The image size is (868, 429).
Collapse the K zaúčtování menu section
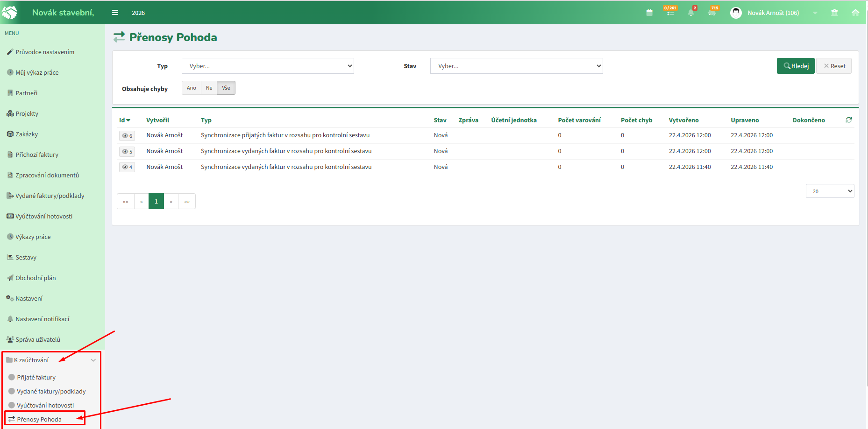pos(93,360)
